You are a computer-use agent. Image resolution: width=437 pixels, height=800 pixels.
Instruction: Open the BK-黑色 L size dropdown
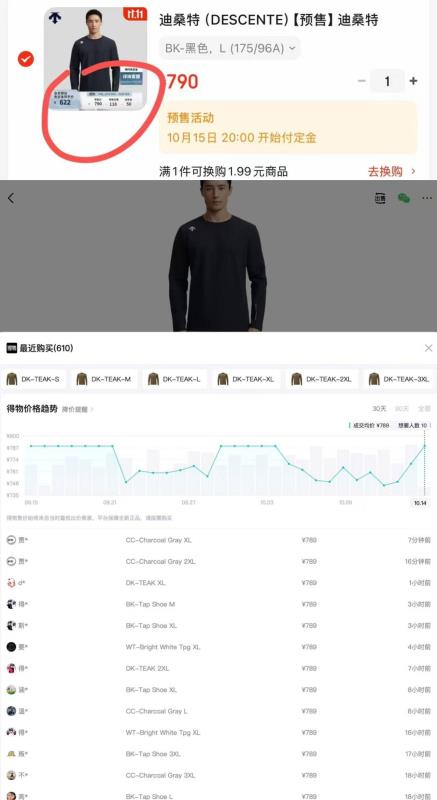[230, 48]
